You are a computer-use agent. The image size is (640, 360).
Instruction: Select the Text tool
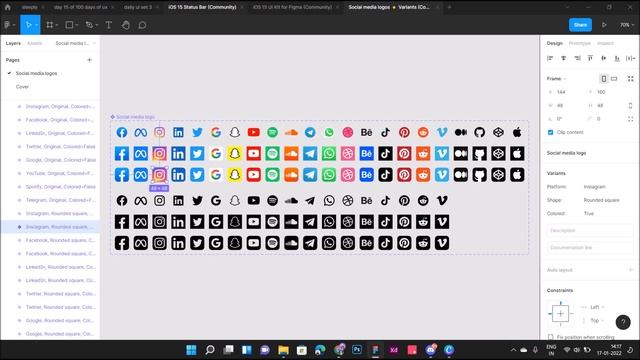(x=109, y=25)
